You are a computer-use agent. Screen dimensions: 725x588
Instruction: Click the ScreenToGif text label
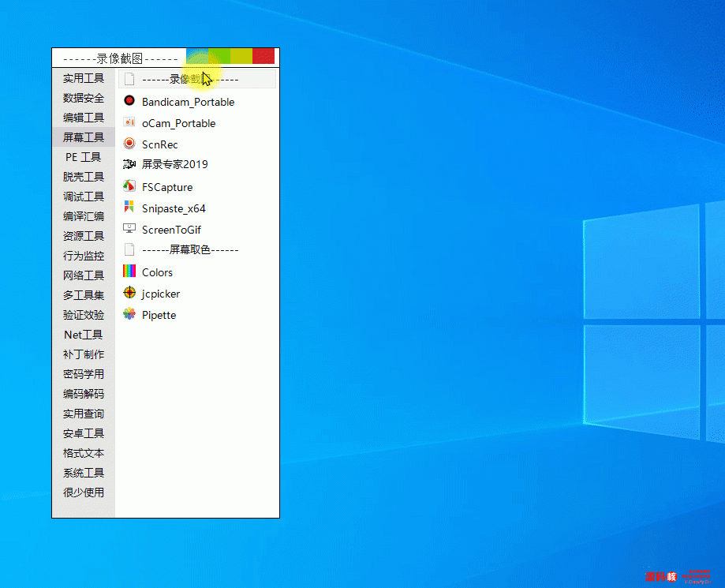tap(171, 230)
